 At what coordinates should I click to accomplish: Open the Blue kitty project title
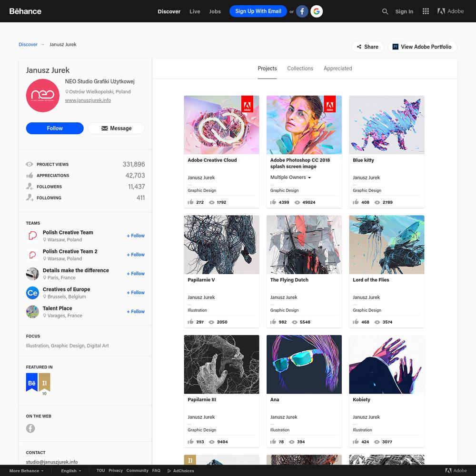363,160
